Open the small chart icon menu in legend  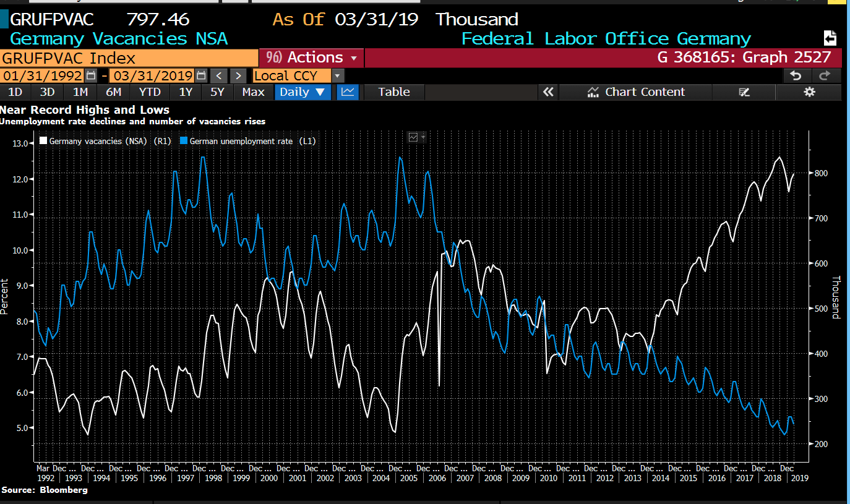[x=417, y=137]
